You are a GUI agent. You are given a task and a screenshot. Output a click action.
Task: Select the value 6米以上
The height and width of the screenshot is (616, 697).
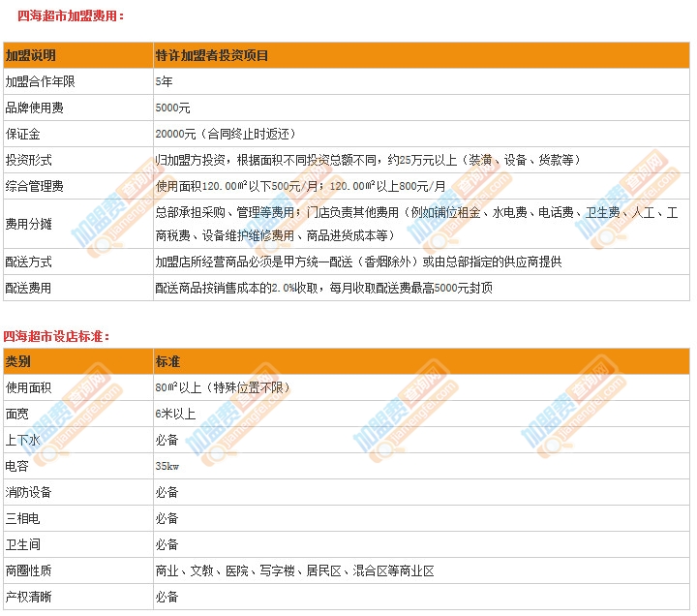[x=175, y=415]
